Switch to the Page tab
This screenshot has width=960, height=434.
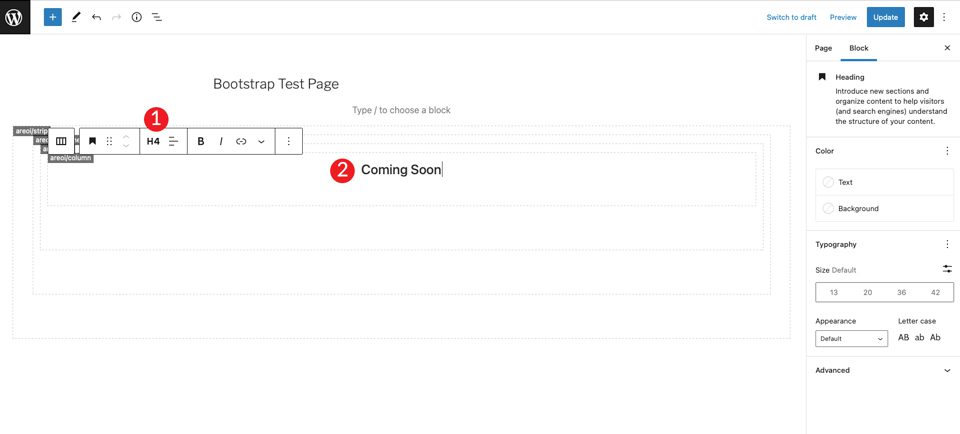(x=823, y=48)
